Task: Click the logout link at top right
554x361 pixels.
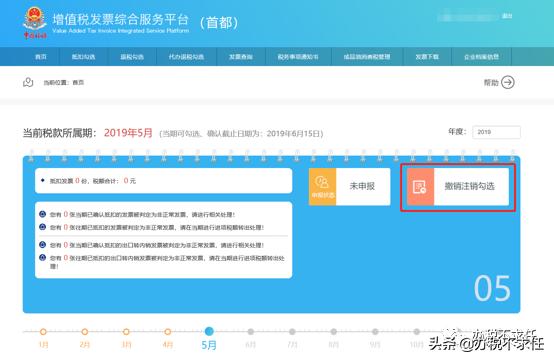Action: coord(507,16)
